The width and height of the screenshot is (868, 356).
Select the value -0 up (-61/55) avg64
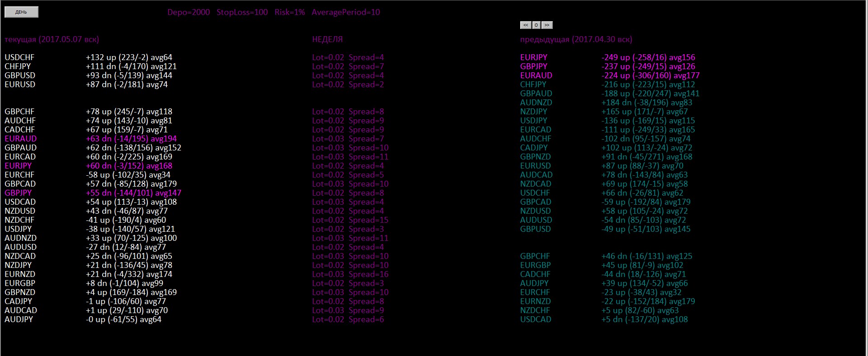123,319
